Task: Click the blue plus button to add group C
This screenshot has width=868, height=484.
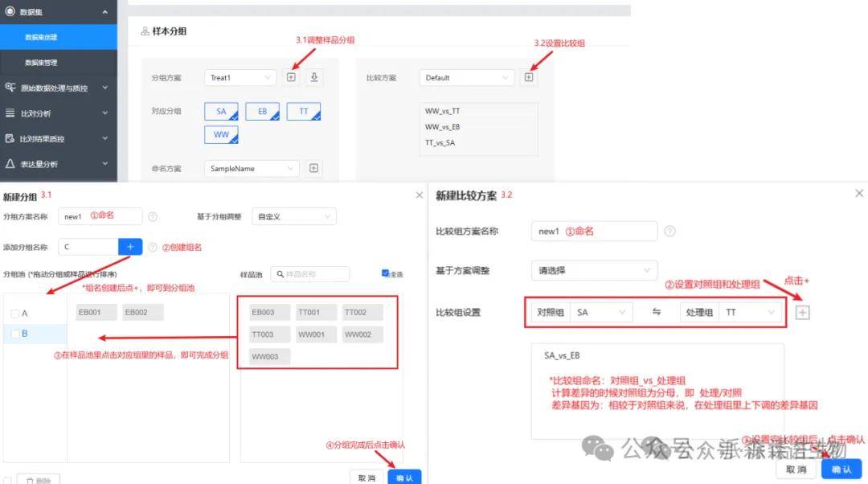Action: (130, 247)
